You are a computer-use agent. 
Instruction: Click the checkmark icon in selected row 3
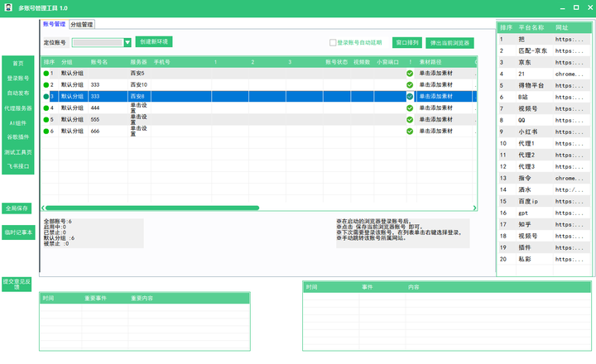coord(410,97)
